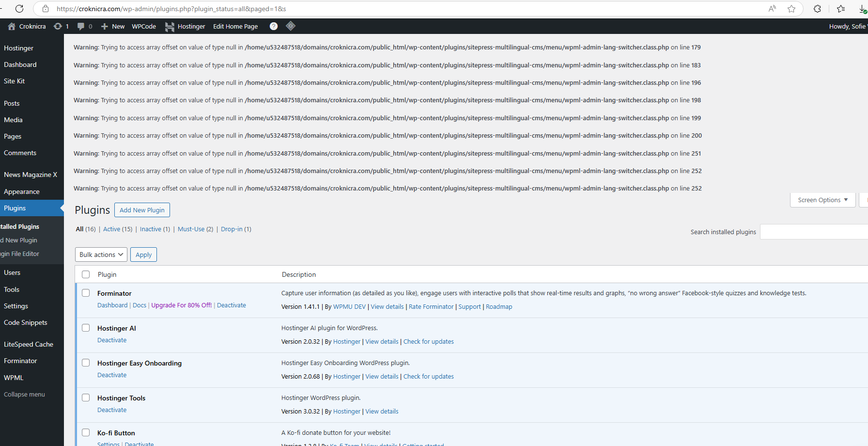Click Rate Forminator link
Image resolution: width=868 pixels, height=446 pixels.
click(431, 306)
